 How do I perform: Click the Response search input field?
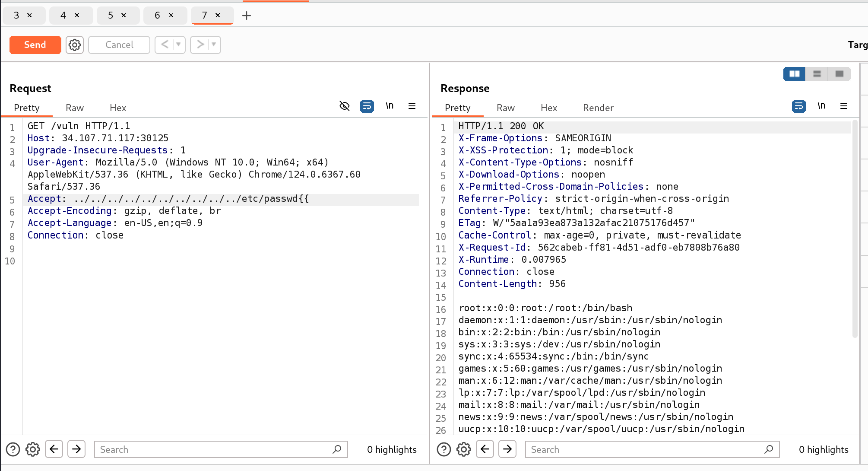[646, 449]
